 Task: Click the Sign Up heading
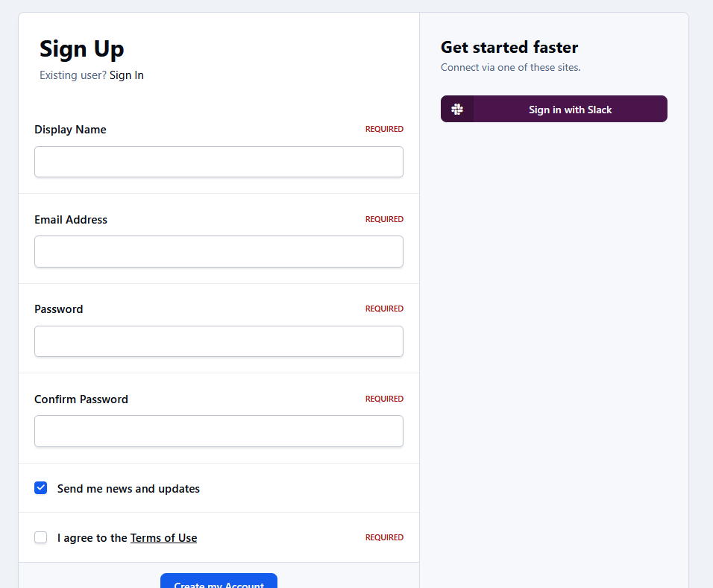point(82,49)
